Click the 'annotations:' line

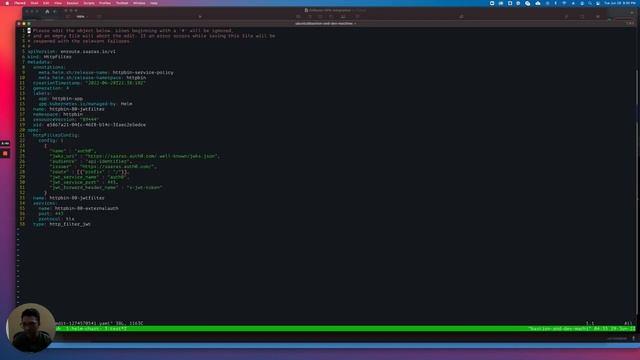49,67
